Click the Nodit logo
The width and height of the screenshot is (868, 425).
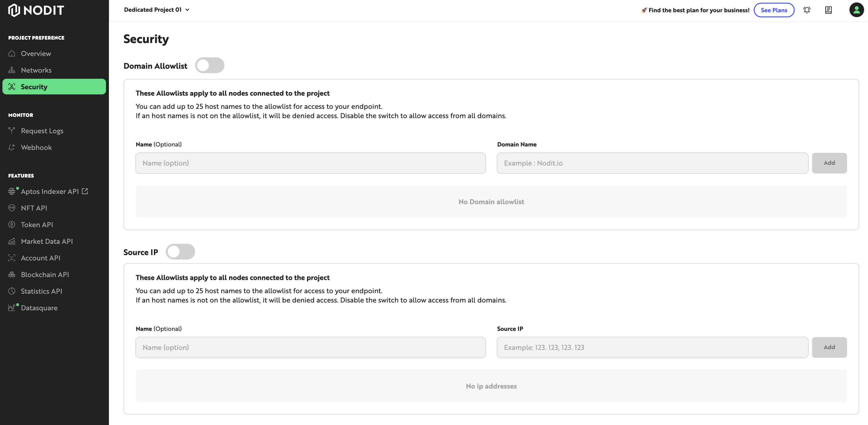36,10
